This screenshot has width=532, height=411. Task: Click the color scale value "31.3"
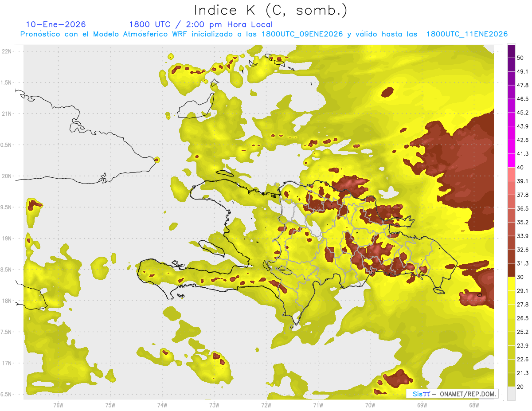[523, 263]
